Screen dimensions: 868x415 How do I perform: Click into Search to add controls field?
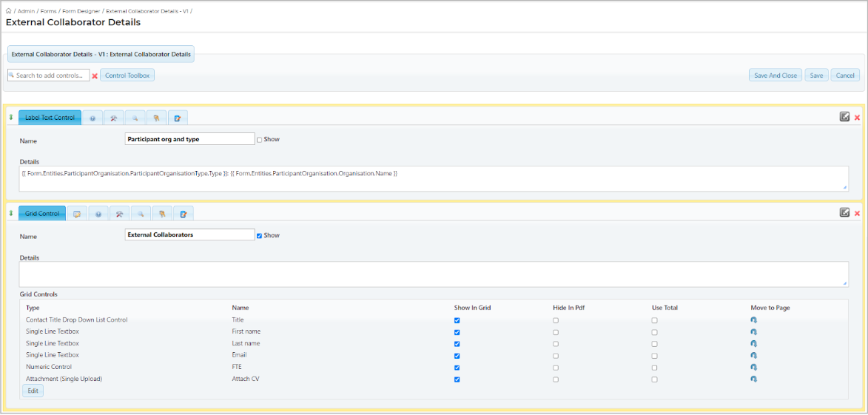[x=50, y=75]
